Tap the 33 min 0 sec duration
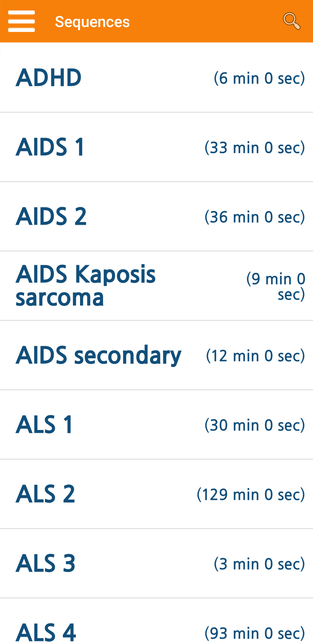Screen dimensions: 313x644 (x=255, y=147)
